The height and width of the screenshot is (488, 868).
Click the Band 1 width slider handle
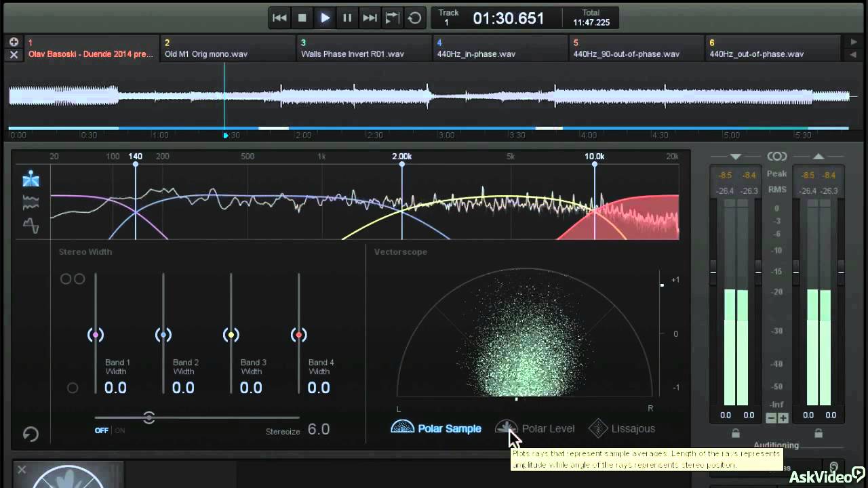[x=96, y=335]
